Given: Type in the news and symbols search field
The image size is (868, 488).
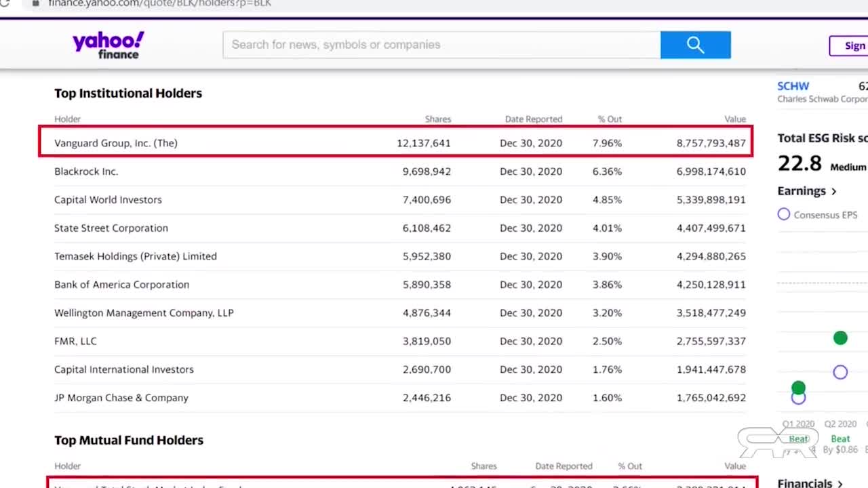Looking at the screenshot, I should click(441, 45).
